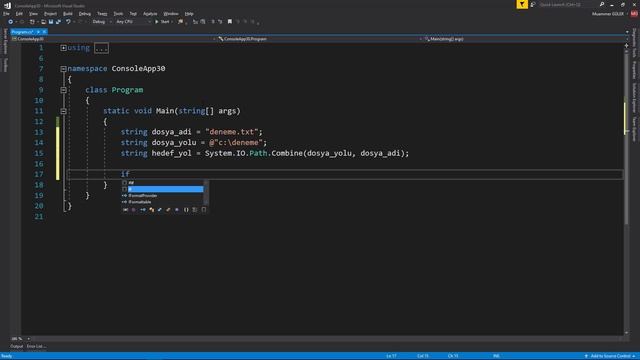Open the Debug menu
This screenshot has height=360, width=640.
click(84, 14)
